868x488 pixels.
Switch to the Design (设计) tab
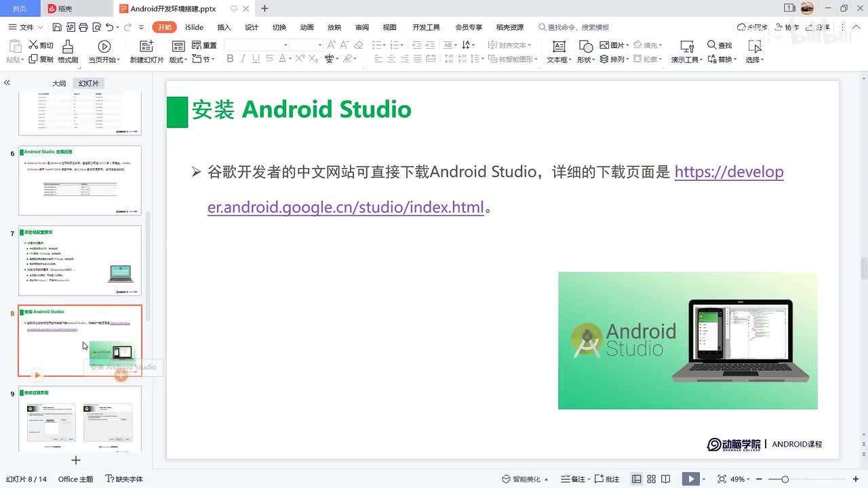252,27
